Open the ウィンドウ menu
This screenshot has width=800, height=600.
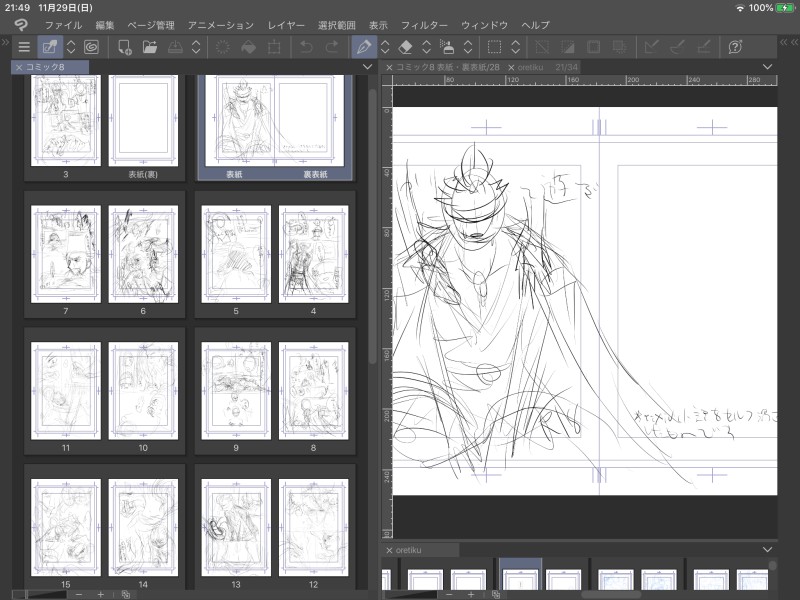pyautogui.click(x=484, y=25)
